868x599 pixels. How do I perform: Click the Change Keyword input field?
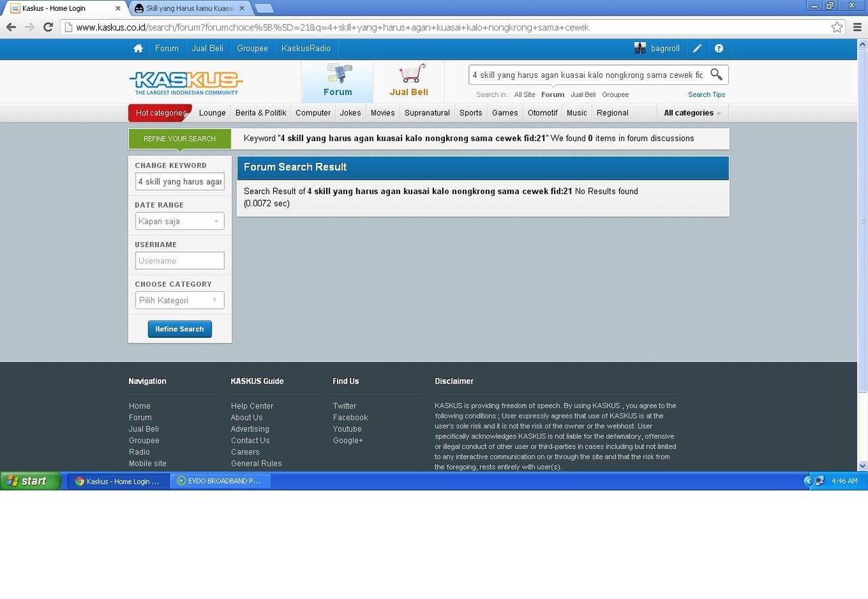(180, 182)
